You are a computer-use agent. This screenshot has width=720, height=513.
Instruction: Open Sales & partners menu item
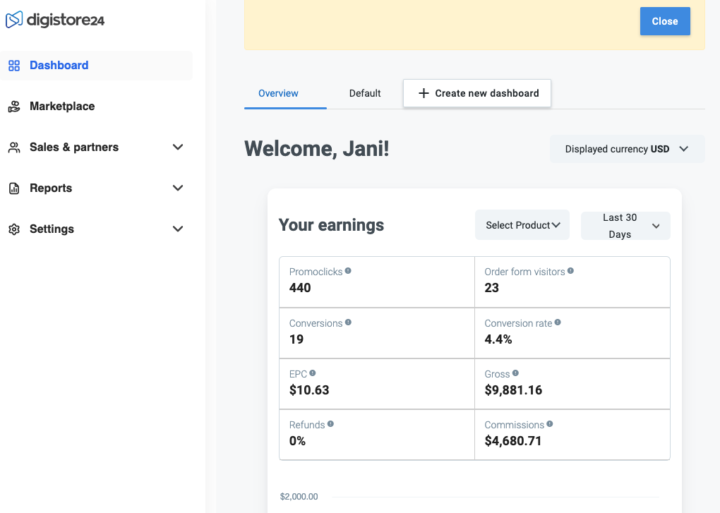pyautogui.click(x=96, y=147)
